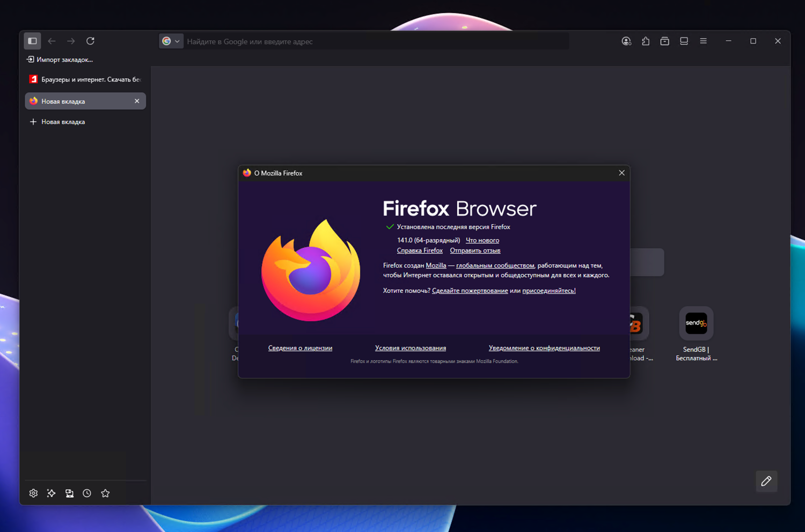
Task: Go back with the left arrow
Action: (52, 41)
